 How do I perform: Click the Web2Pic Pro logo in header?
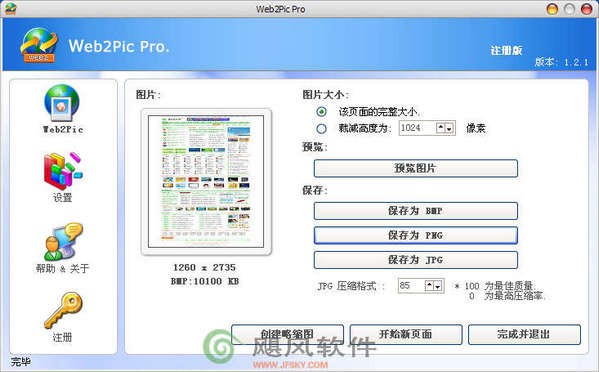(39, 45)
